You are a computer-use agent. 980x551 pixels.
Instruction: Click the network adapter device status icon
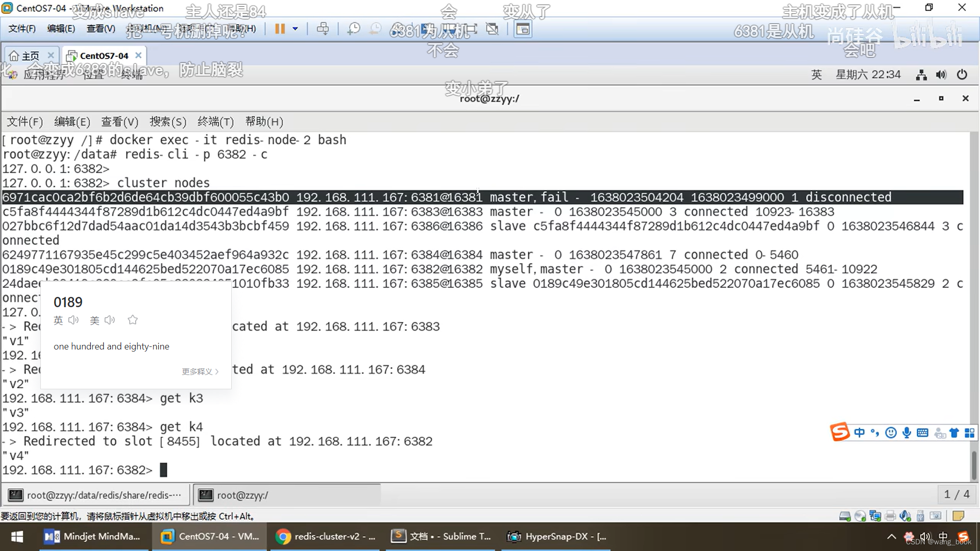pos(875,516)
